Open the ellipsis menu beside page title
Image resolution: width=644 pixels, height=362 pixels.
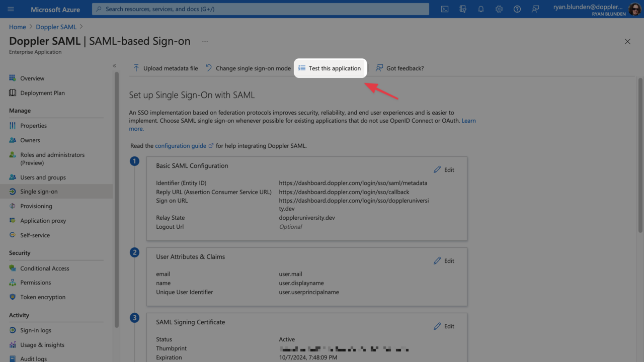(x=205, y=42)
